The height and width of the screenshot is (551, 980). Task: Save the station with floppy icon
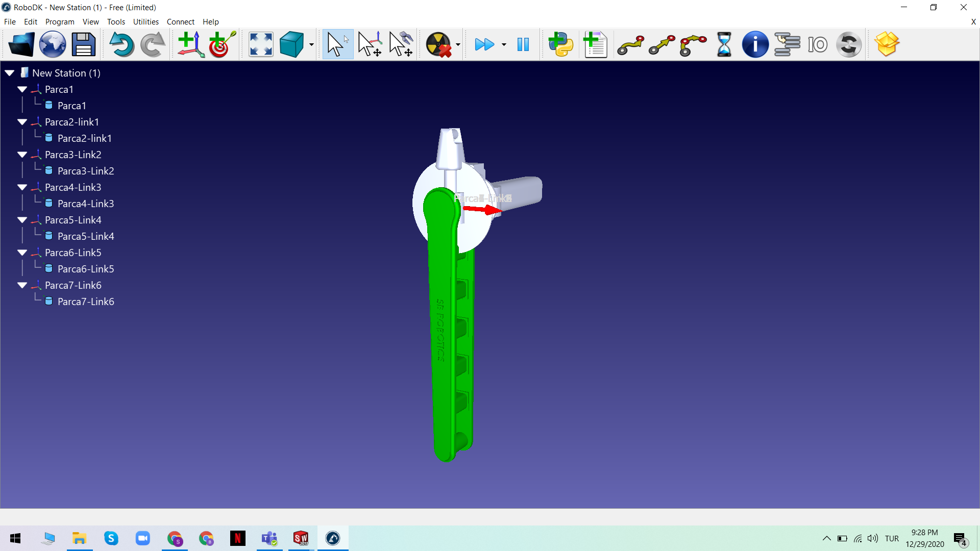[83, 44]
